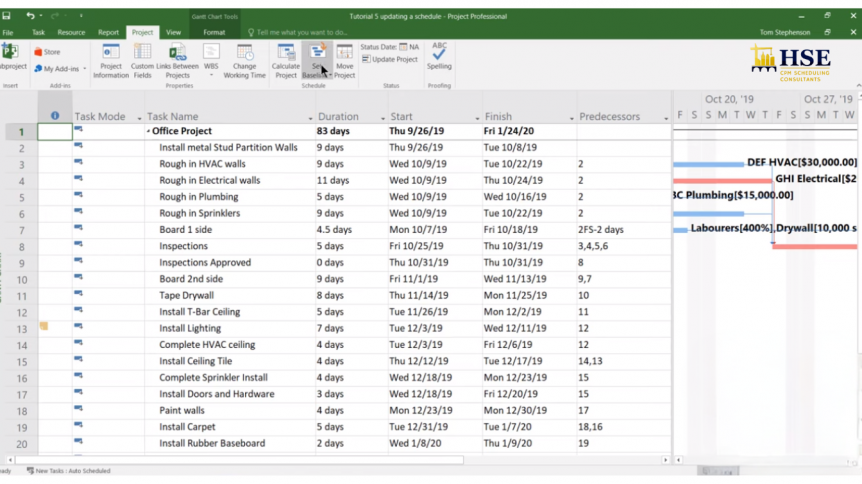The height and width of the screenshot is (484, 862).
Task: Click Rough in Electrical red Gantt bar
Action: pyautogui.click(x=722, y=180)
